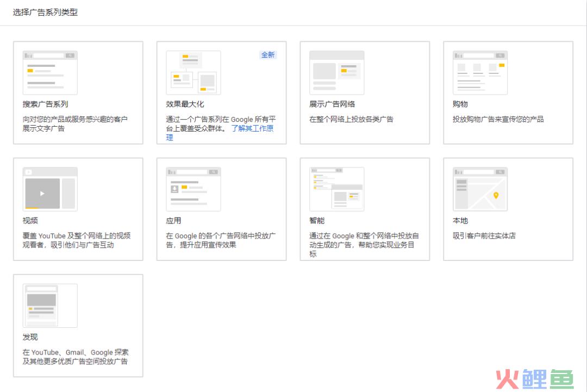Screen dimensions: 587x392
Task: Select the 本地 map pin illustration
Action: pos(480,189)
